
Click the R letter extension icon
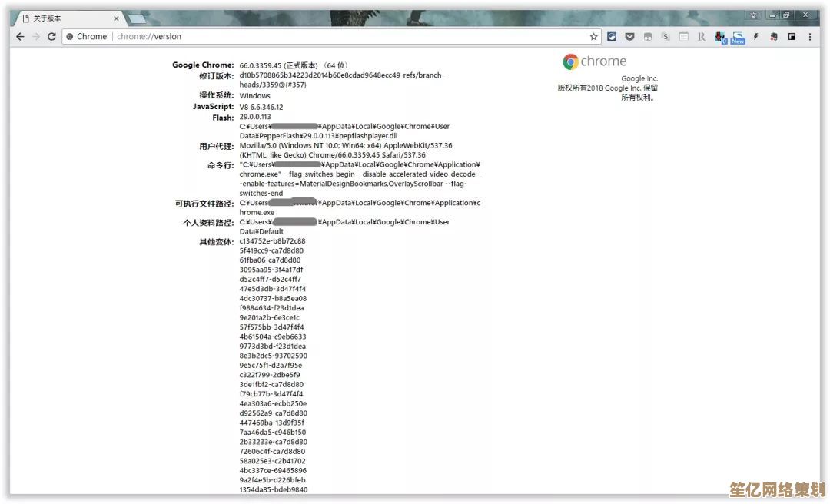tap(702, 37)
